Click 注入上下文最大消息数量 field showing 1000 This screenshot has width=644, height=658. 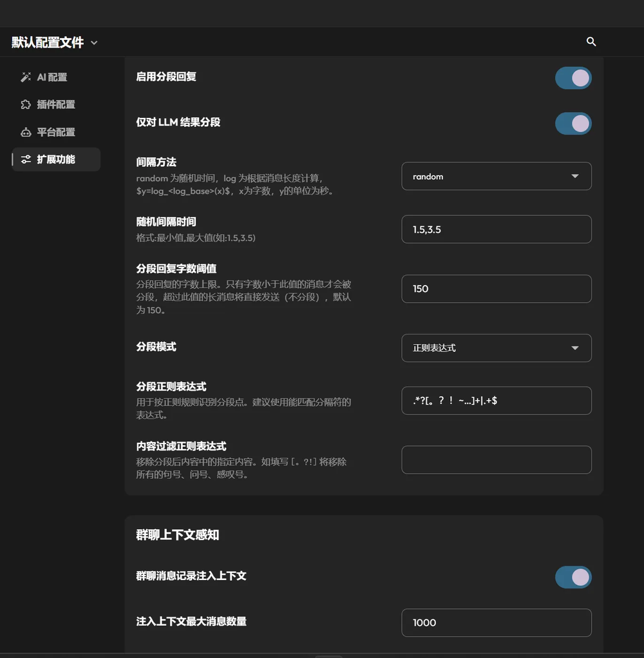[497, 623]
